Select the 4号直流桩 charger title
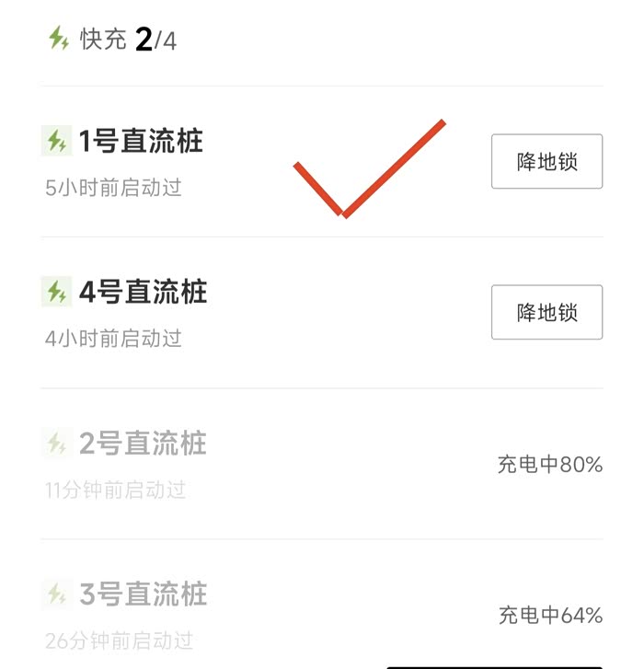This screenshot has height=669, width=644. [143, 292]
